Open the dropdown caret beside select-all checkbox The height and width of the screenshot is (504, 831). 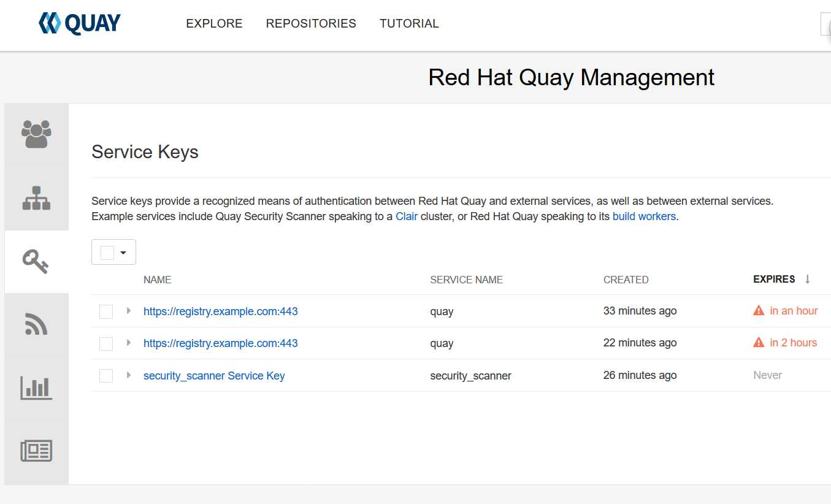123,253
